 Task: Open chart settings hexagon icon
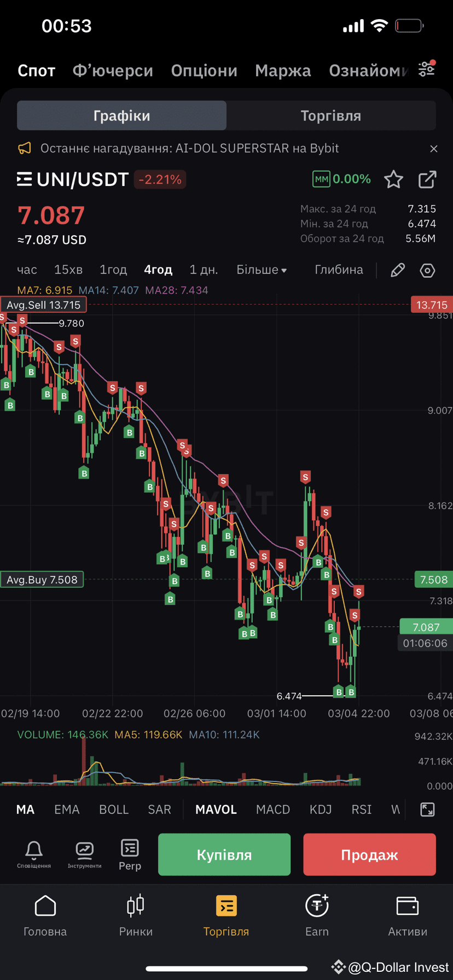[x=427, y=270]
